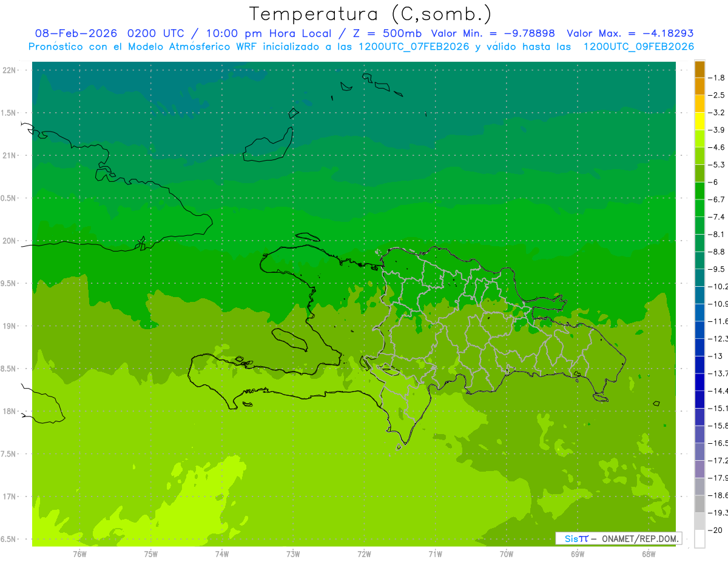728x562 pixels.
Task: Click the '69W' longitude axis label
Action: point(578,554)
